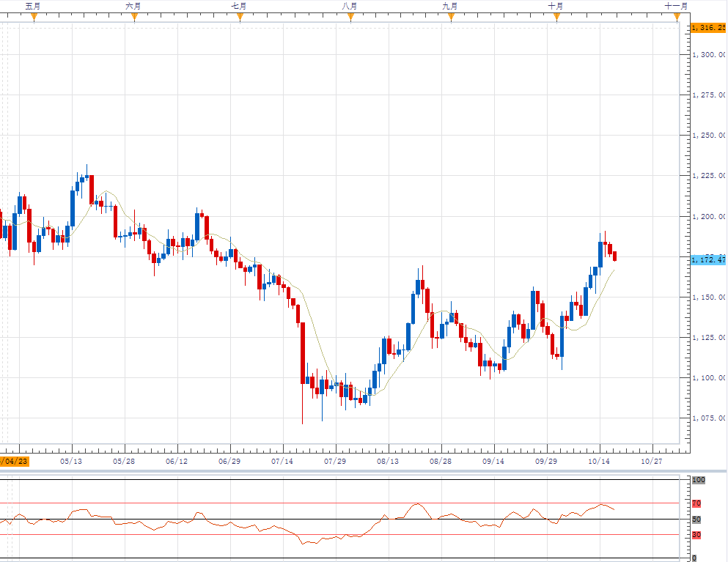This screenshot has width=728, height=562.
Task: Select the blue 1,172.47 current price label
Action: pos(707,259)
